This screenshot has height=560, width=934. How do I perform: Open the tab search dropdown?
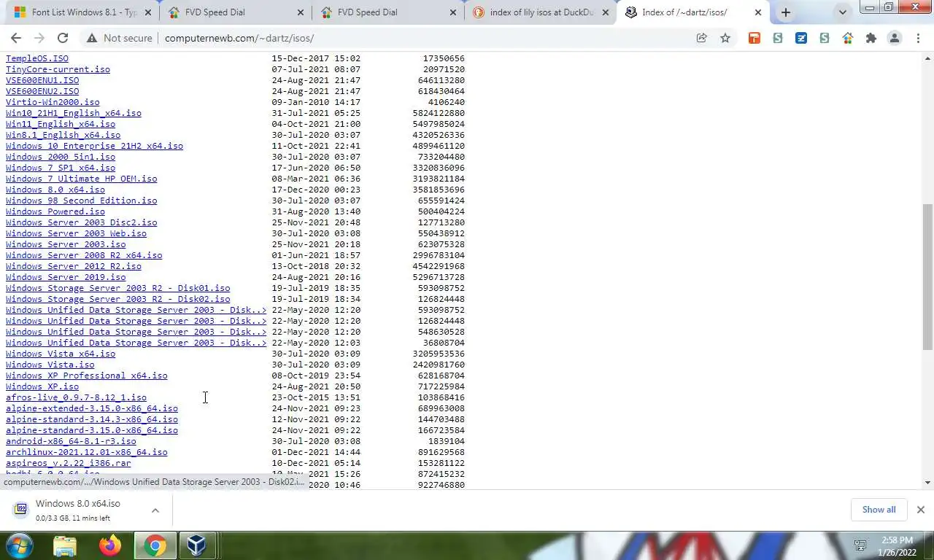click(x=843, y=12)
